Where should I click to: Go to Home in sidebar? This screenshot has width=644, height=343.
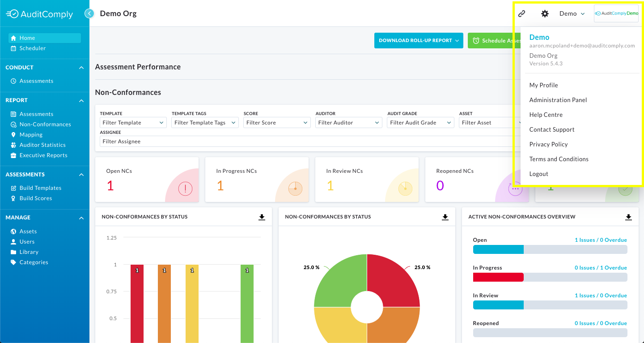coord(45,38)
